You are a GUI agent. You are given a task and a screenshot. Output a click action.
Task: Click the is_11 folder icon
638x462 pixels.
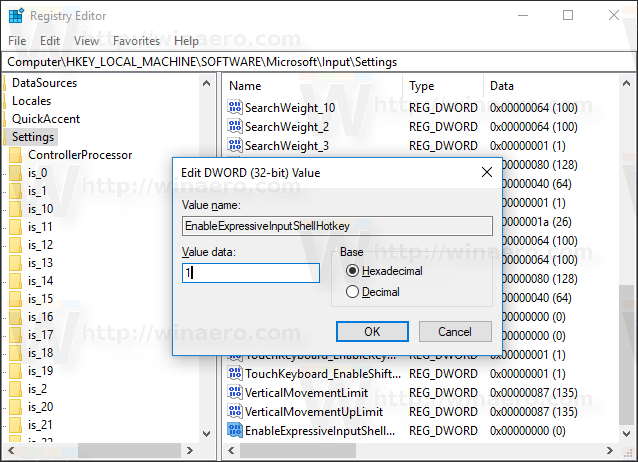pyautogui.click(x=15, y=227)
